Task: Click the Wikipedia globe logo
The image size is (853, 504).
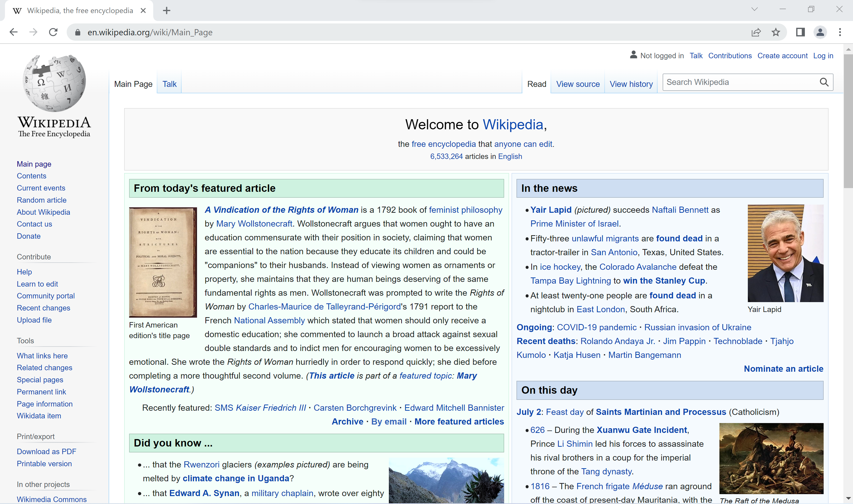Action: click(54, 83)
